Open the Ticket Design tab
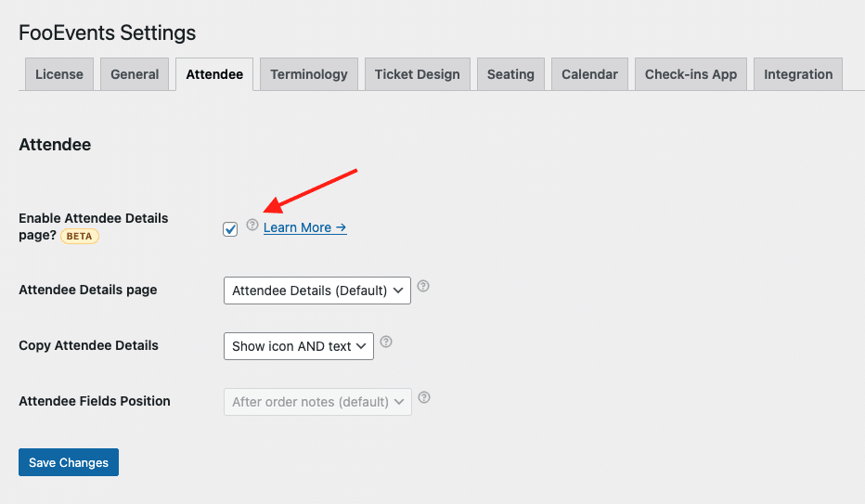 point(417,74)
